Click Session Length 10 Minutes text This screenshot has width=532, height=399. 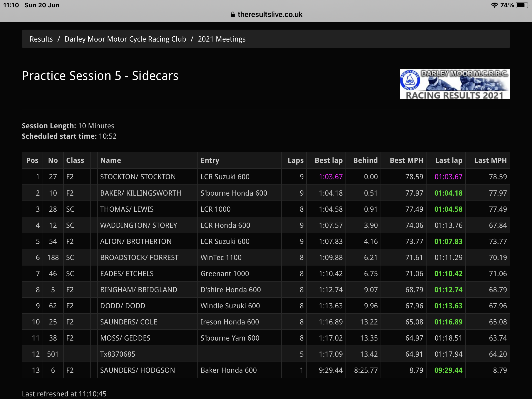tap(68, 126)
